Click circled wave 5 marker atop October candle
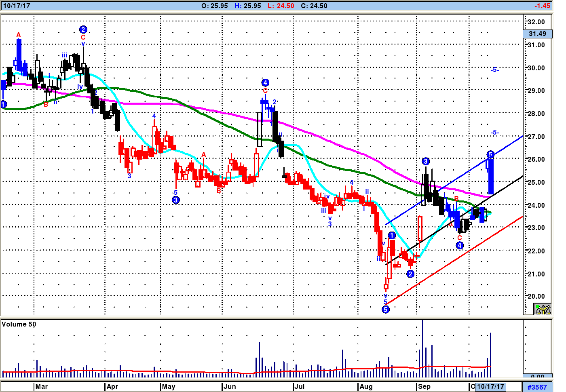This screenshot has width=566, height=392. [490, 154]
